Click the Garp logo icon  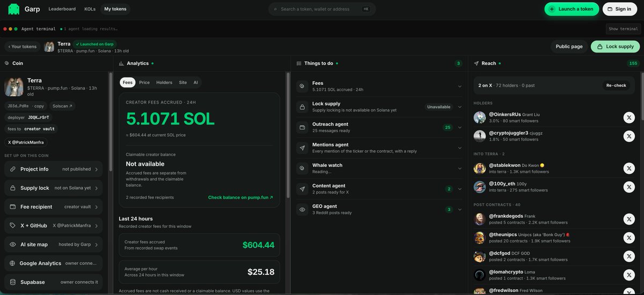point(14,9)
